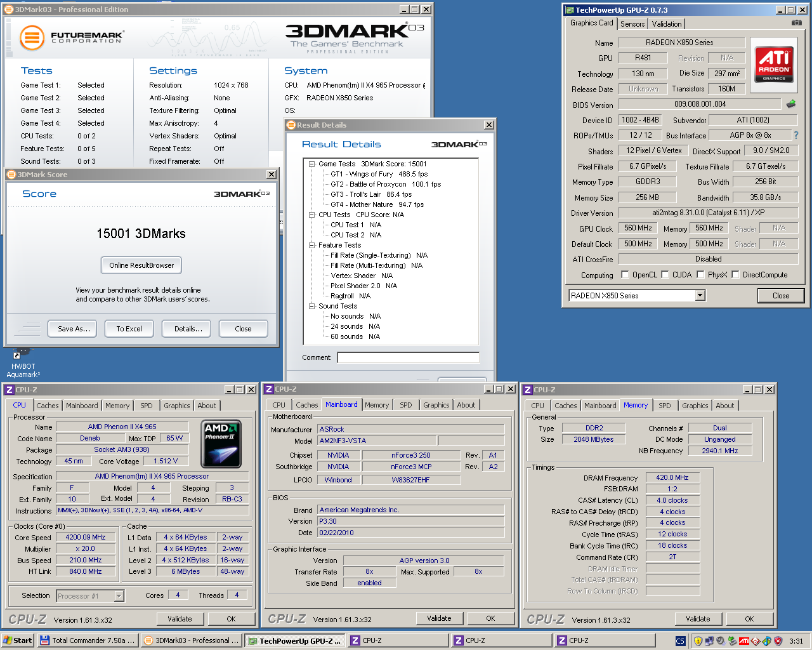
Task: Open the RADEON X850 Series card dropdown
Action: pyautogui.click(x=700, y=295)
